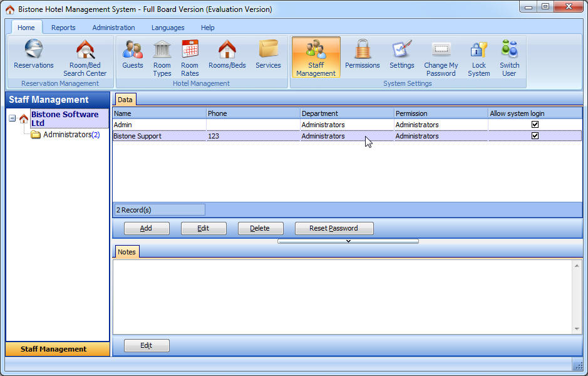Toggle system login checkbox for Admin
The width and height of the screenshot is (588, 376).
coord(535,125)
